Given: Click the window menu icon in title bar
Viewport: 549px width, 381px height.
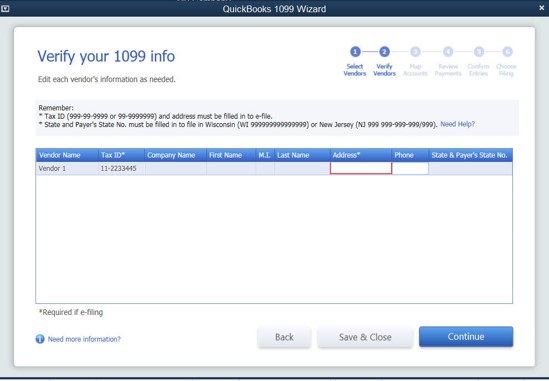Looking at the screenshot, I should [5, 8].
